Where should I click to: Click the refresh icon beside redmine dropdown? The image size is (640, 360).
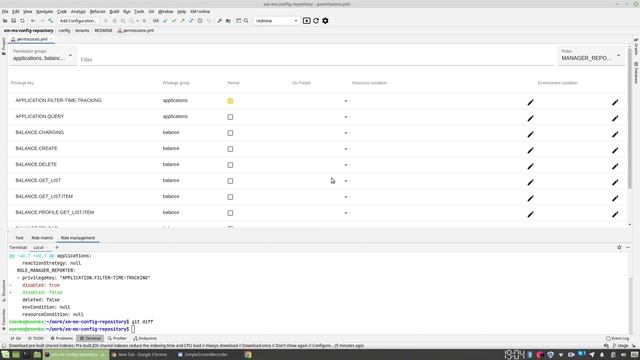[316, 20]
